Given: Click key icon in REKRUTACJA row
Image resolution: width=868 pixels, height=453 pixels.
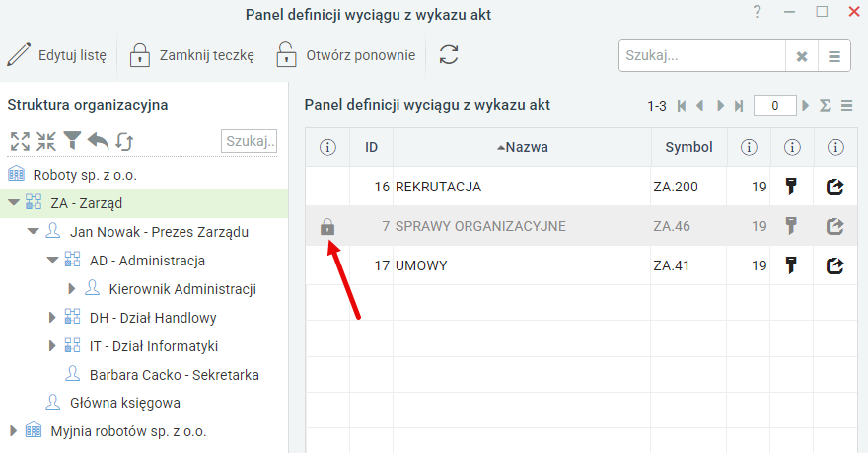Looking at the screenshot, I should (x=792, y=187).
